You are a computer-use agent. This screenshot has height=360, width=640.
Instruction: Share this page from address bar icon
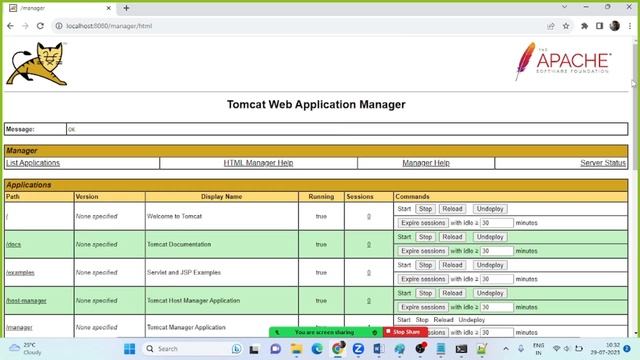[551, 26]
